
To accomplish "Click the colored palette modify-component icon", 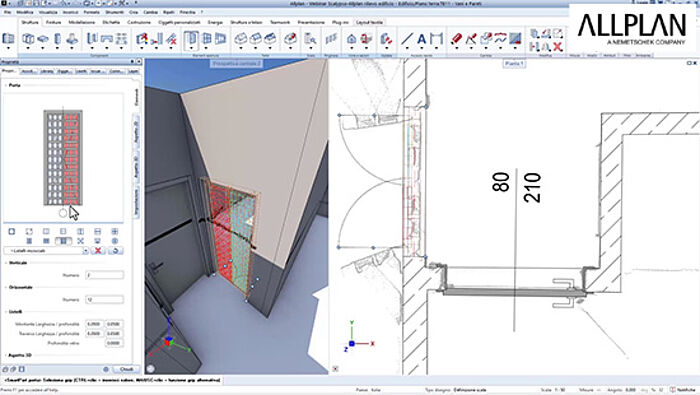I will [142, 39].
